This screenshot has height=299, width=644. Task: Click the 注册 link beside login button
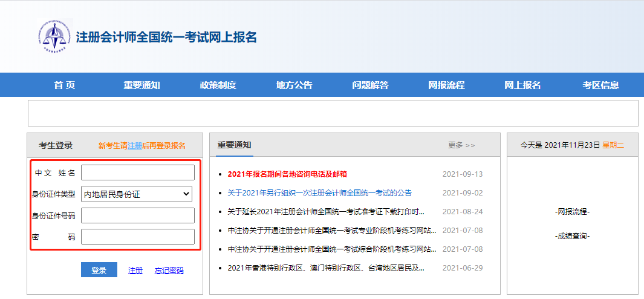coord(135,271)
